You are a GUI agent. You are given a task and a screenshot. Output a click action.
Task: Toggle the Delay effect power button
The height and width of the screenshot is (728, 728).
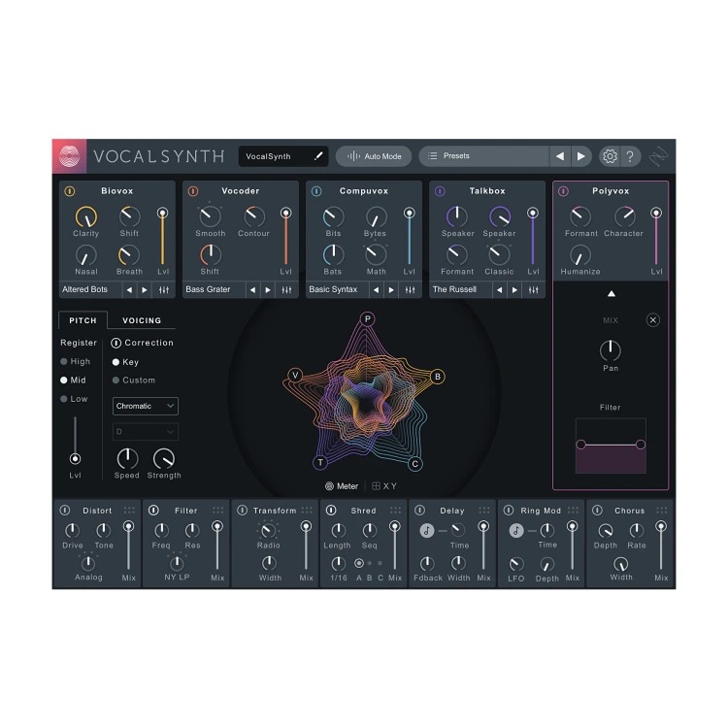coord(419,510)
